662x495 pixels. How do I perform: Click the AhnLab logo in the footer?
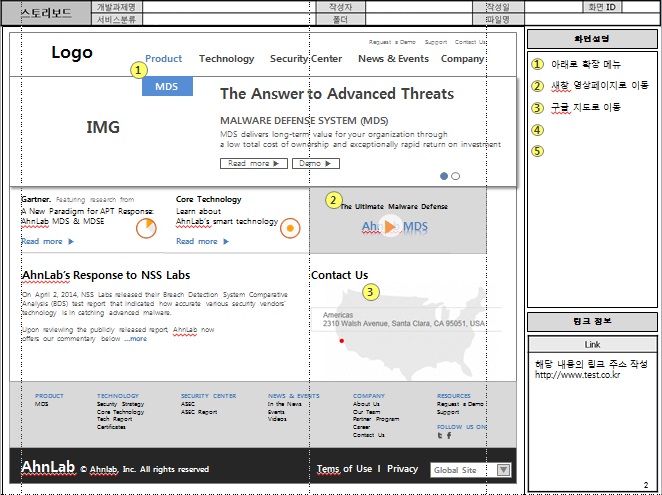tap(48, 467)
